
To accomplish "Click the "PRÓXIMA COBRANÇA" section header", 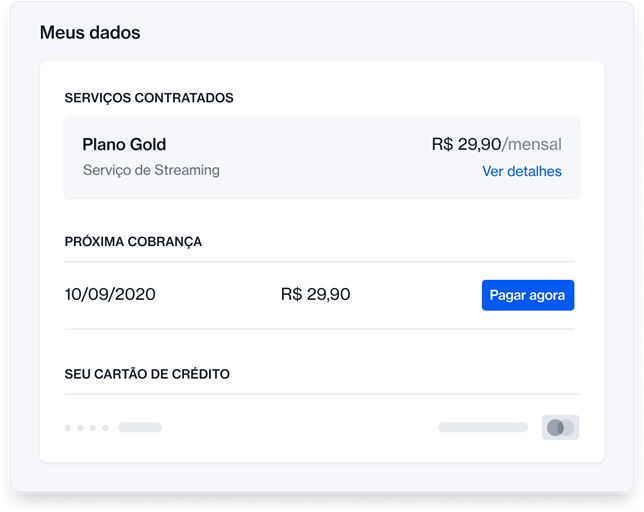I will (133, 242).
